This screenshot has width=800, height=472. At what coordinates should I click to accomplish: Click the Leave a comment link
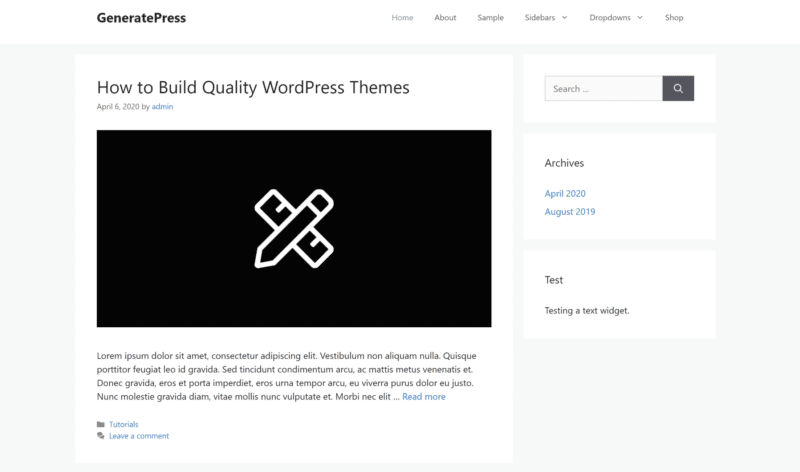point(139,436)
